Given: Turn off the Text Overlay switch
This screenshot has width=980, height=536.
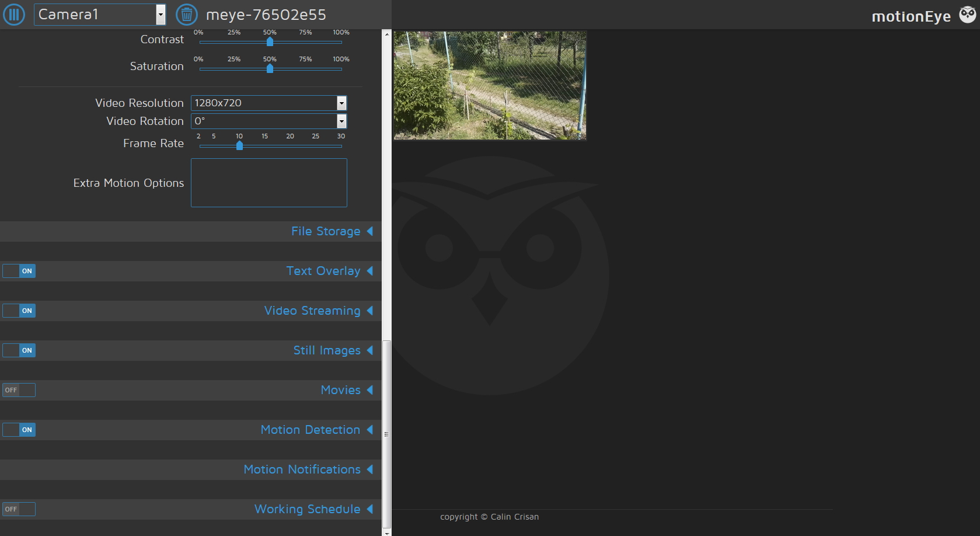Looking at the screenshot, I should [19, 271].
